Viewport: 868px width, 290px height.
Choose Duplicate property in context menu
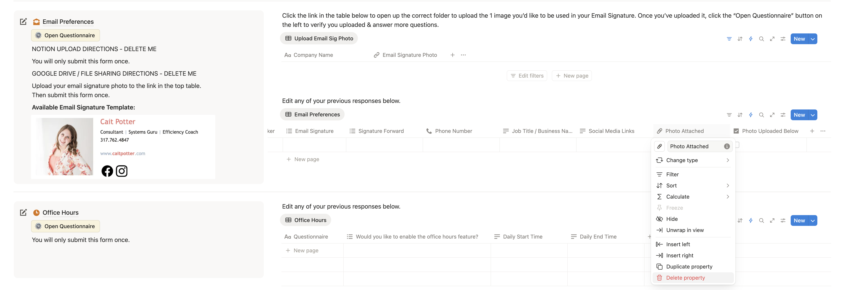[689, 266]
